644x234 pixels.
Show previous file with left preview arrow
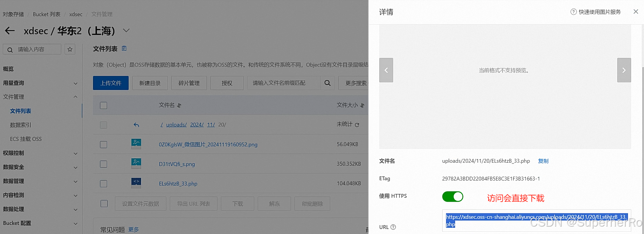[386, 70]
